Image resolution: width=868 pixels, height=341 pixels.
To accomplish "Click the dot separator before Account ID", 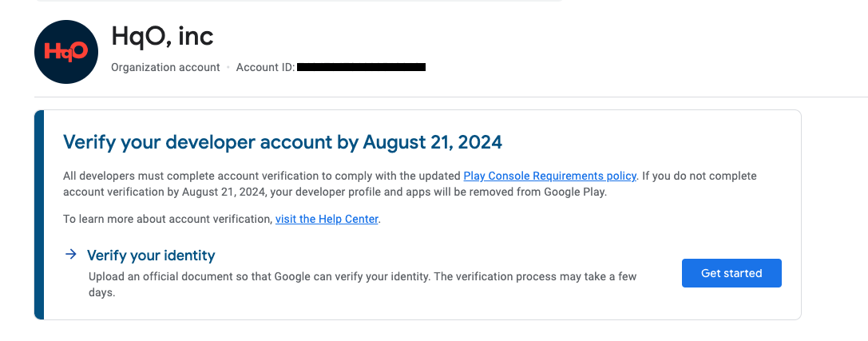I will click(x=228, y=68).
